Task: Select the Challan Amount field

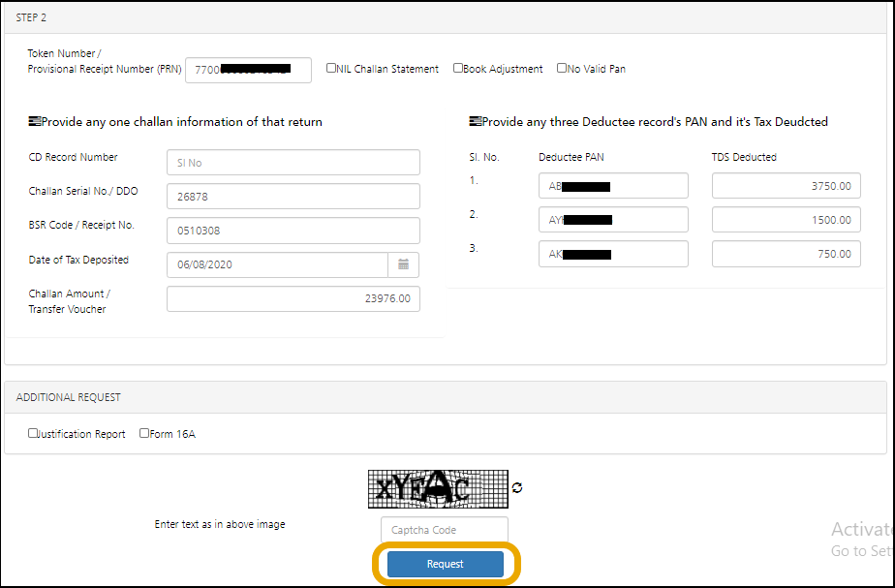Action: [x=293, y=298]
